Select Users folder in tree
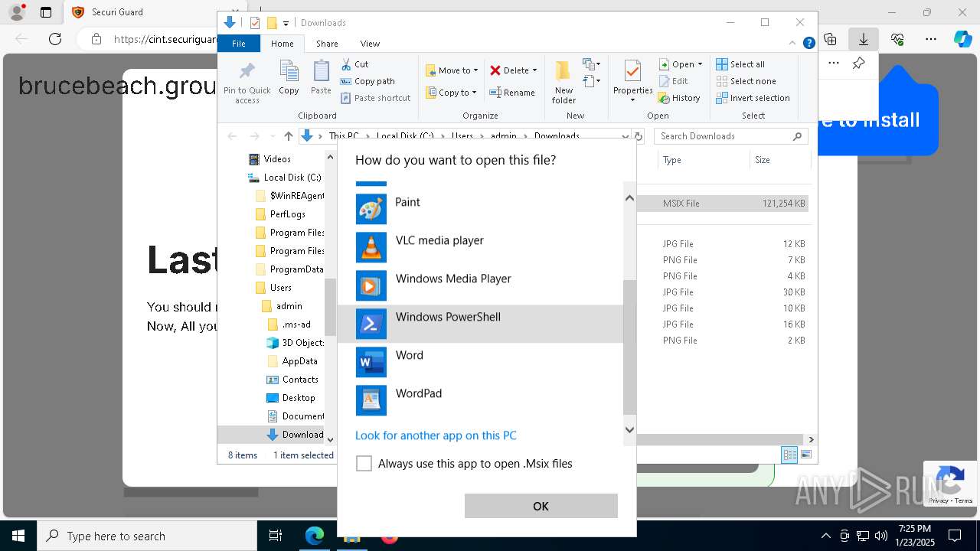This screenshot has height=551, width=980. pyautogui.click(x=273, y=288)
